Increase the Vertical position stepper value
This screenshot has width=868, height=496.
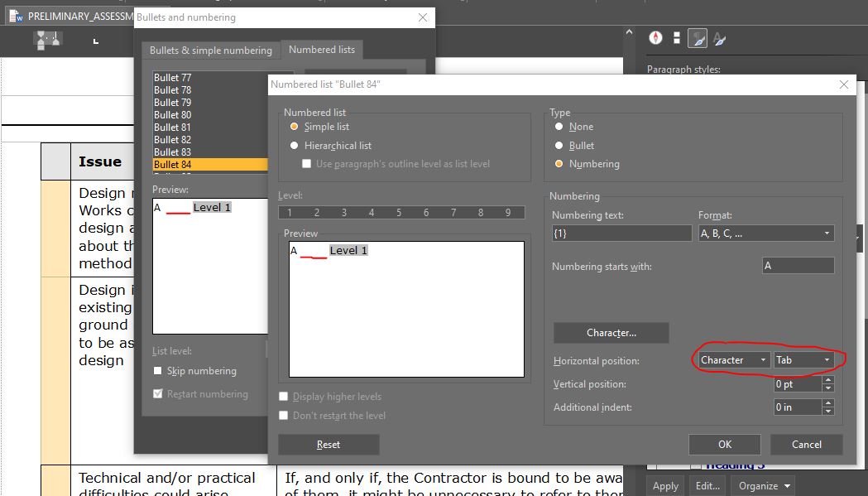coord(828,381)
